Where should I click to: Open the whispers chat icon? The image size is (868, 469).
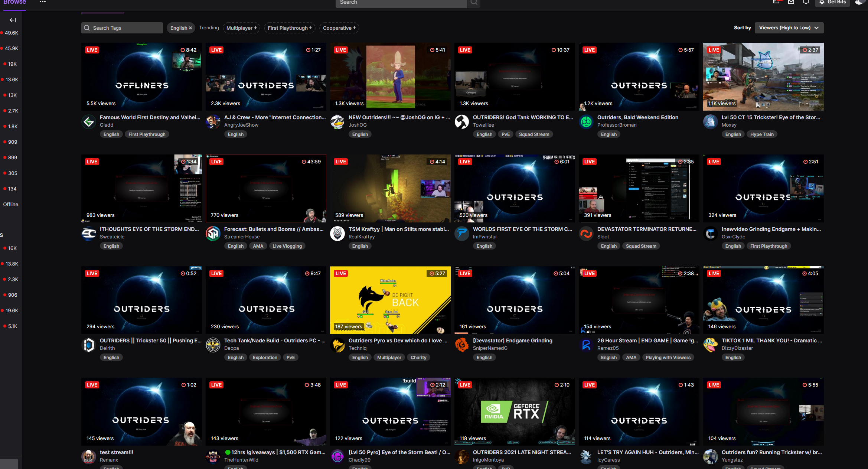(777, 2)
